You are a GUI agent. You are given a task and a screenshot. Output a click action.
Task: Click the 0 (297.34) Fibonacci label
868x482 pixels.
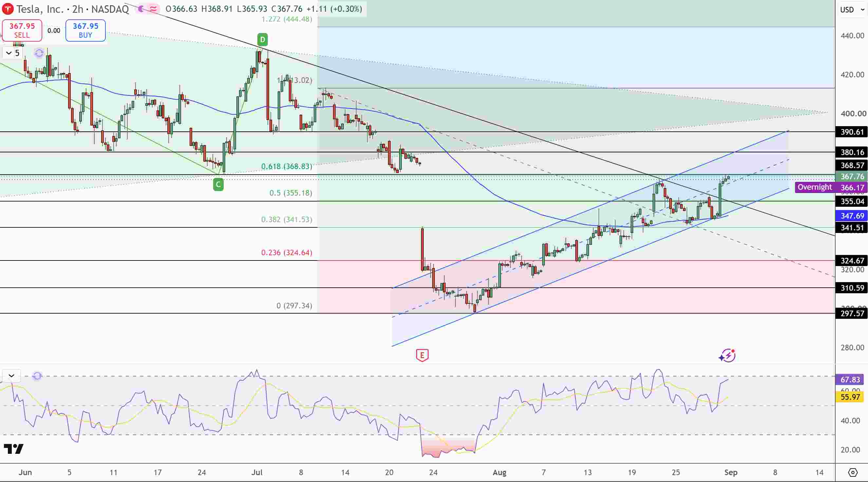[x=294, y=306]
